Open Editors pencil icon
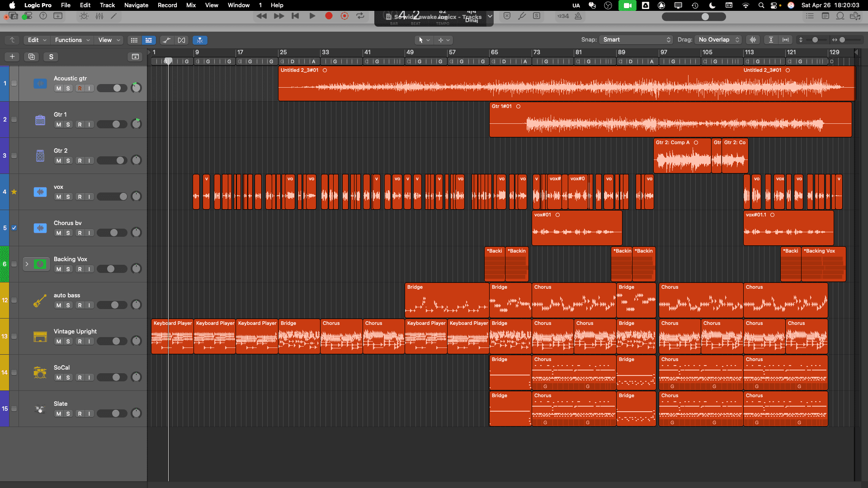Screen dimensions: 868x488 [x=114, y=16]
